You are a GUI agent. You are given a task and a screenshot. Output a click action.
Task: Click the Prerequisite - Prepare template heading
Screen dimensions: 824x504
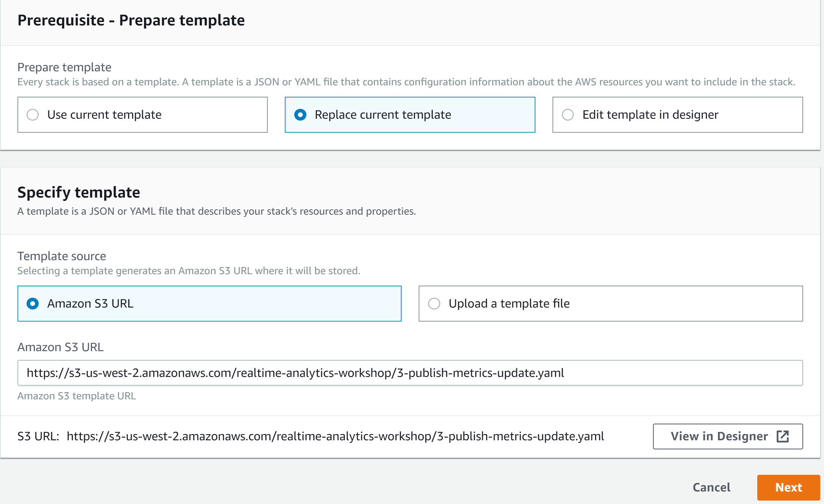131,20
